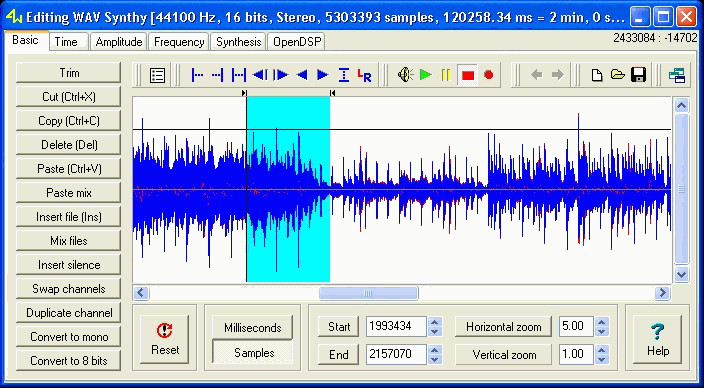Click the Insert file (Ins) button
Viewport: 704px width, 388px height.
tap(69, 217)
